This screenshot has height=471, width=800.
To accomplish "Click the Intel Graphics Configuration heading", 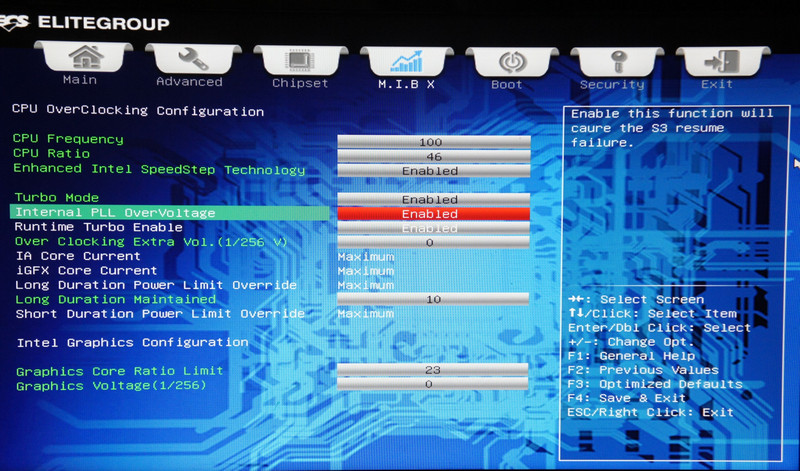I will point(133,342).
